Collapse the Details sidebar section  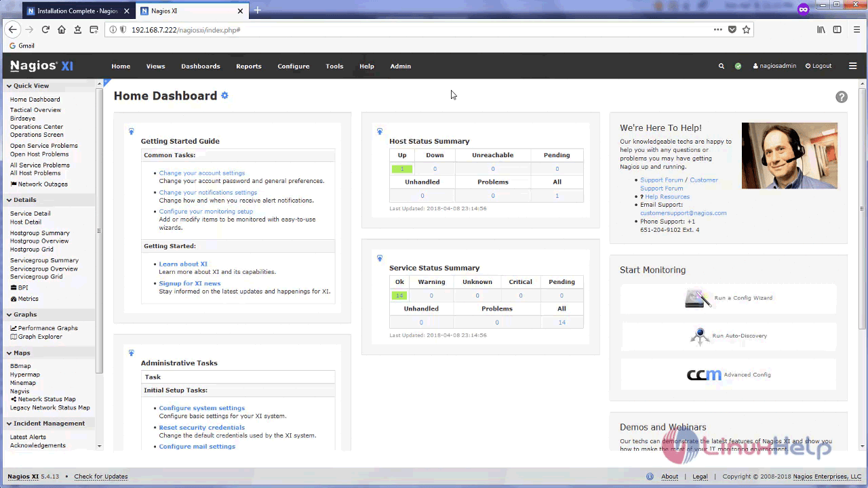9,200
